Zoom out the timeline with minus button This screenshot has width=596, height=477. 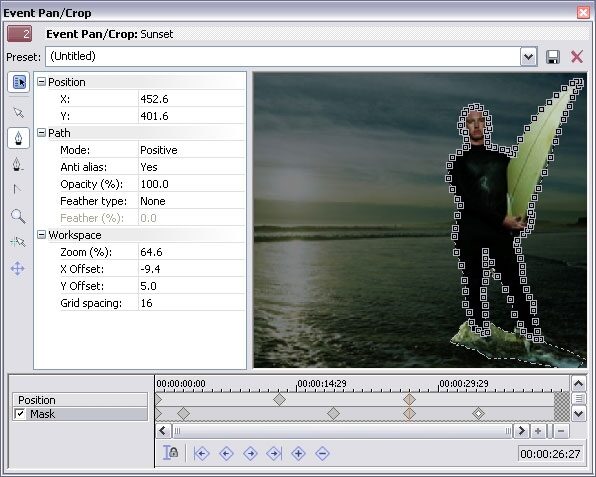coord(561,431)
